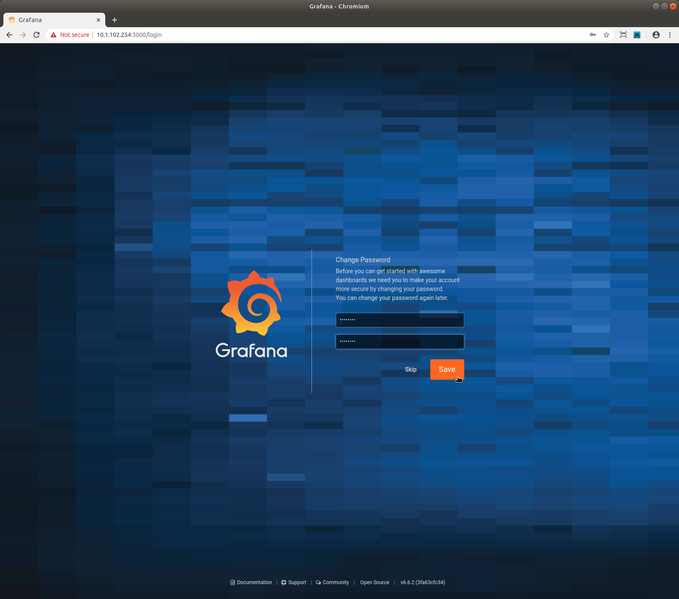679x599 pixels.
Task: Click the Not secure warning icon
Action: coord(53,35)
